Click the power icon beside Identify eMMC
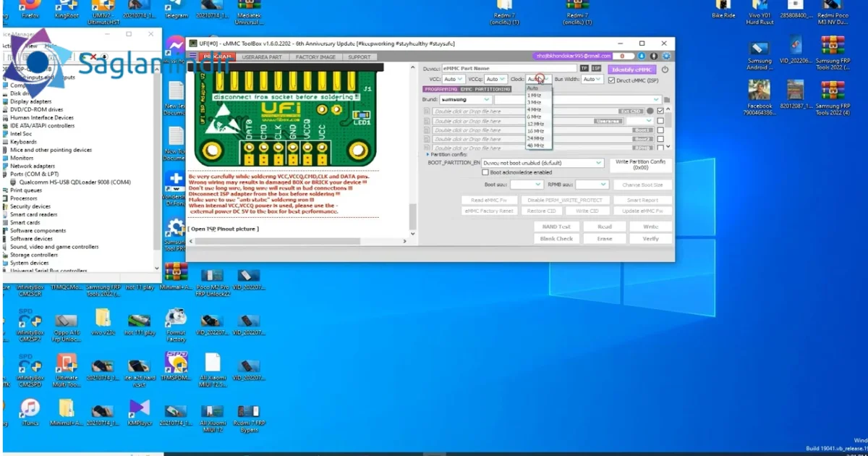The height and width of the screenshot is (456, 868). pos(665,69)
